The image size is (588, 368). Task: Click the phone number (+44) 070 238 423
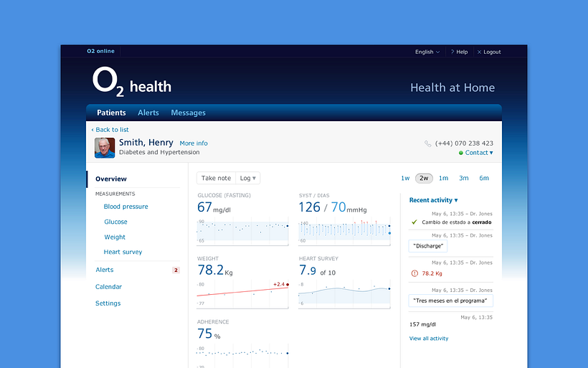pos(464,143)
